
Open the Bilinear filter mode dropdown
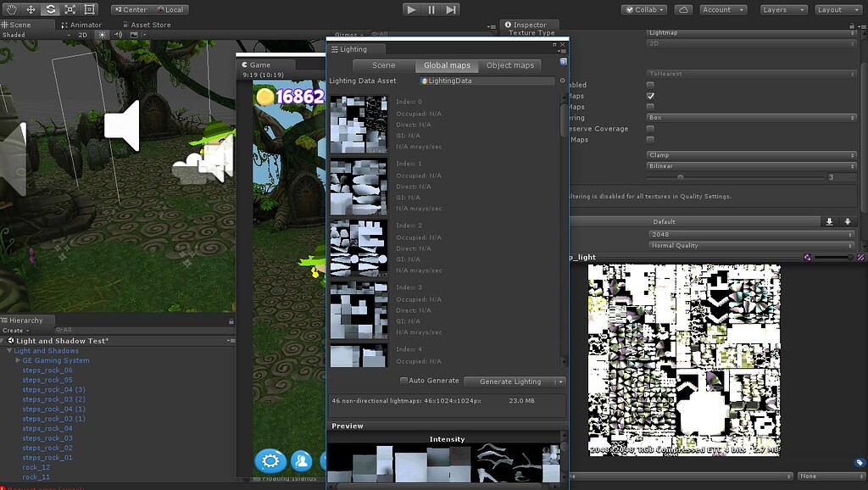(x=750, y=165)
